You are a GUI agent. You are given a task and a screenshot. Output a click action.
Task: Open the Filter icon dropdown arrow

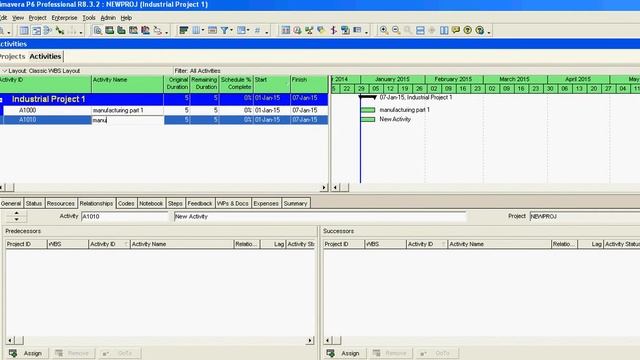click(231, 30)
